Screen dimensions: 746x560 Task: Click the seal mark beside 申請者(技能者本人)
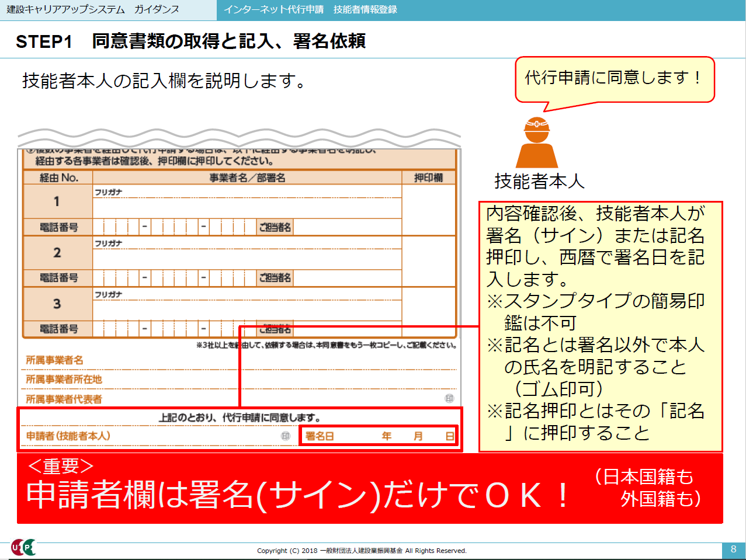[x=286, y=436]
